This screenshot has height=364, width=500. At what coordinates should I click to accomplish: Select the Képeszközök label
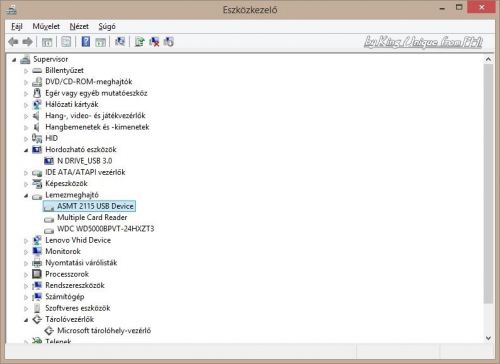click(x=66, y=183)
